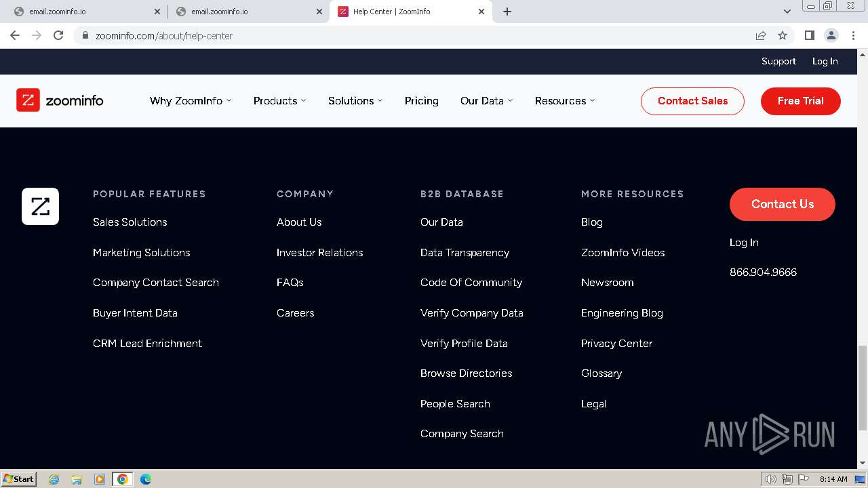Open a new tab with plus icon
Screen dimensions: 868x488
507,12
